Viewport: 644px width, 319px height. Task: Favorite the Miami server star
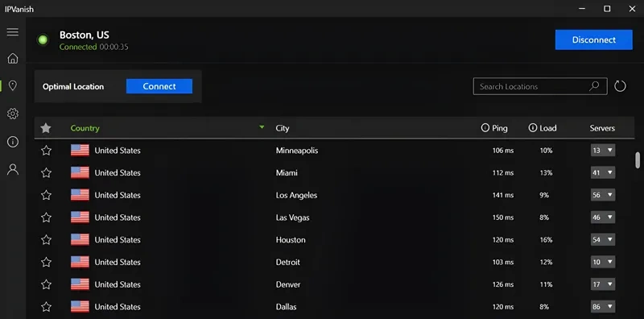(46, 172)
